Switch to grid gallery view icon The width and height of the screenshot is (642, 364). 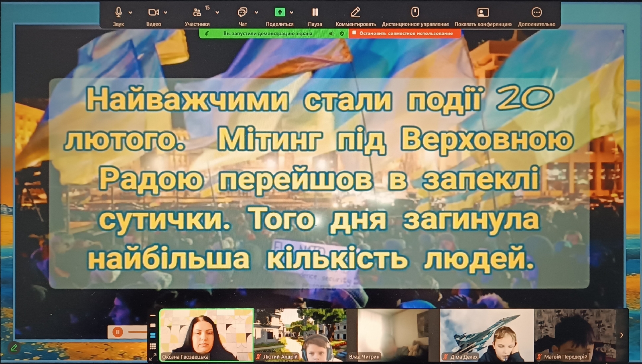coord(153,346)
